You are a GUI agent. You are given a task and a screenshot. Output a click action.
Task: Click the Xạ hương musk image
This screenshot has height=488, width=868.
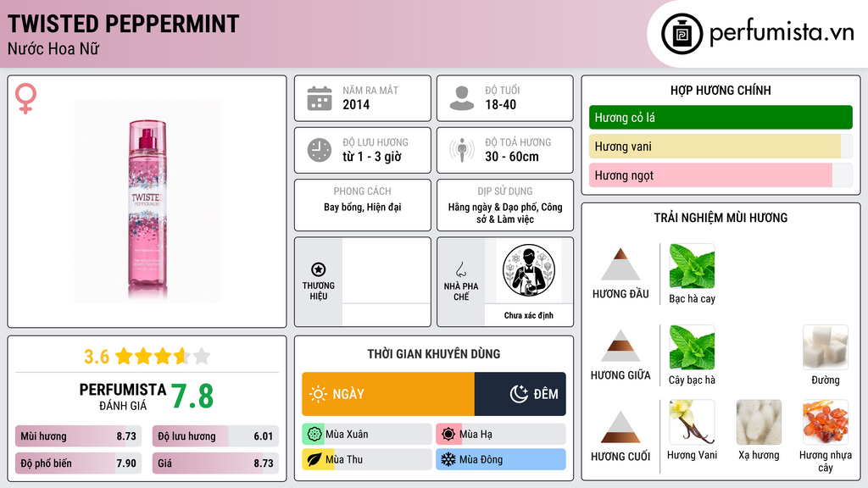click(x=759, y=422)
